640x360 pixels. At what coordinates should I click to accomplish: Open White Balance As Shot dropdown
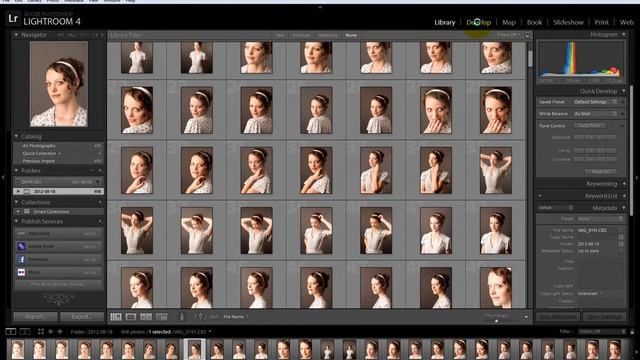[x=596, y=114]
